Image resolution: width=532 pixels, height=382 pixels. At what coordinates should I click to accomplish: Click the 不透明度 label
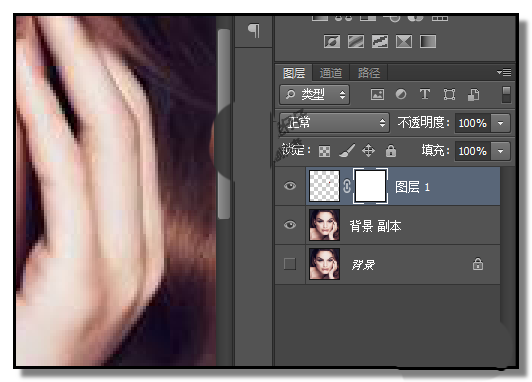coord(423,122)
